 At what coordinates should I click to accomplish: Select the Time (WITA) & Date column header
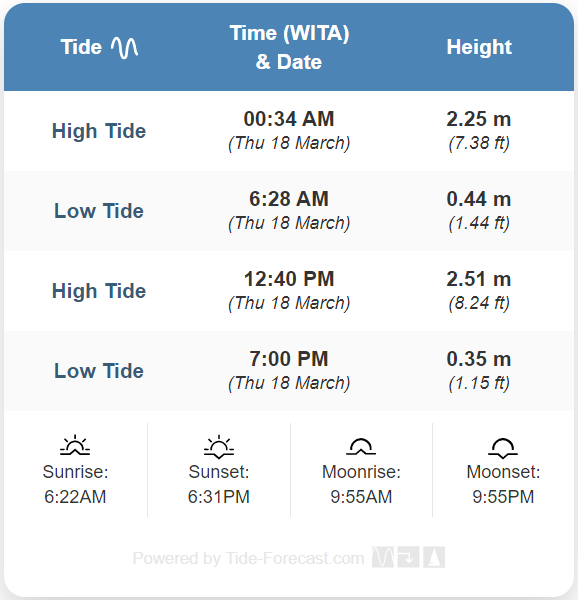click(289, 47)
